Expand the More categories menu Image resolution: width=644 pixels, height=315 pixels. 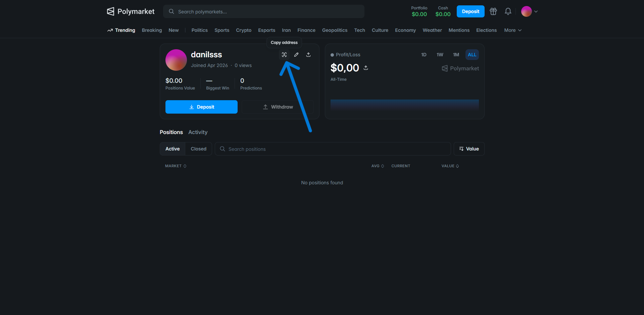tap(513, 30)
